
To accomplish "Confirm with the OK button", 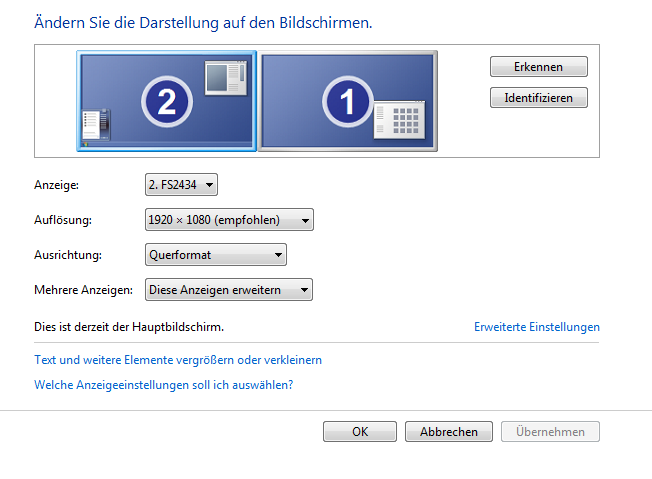I will point(360,432).
